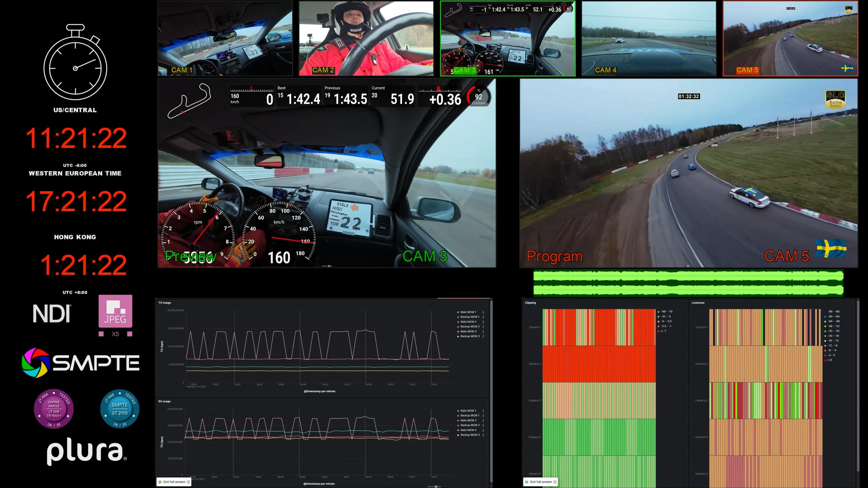
Task: Click the +0.36 lap delta in Preview
Action: [445, 99]
